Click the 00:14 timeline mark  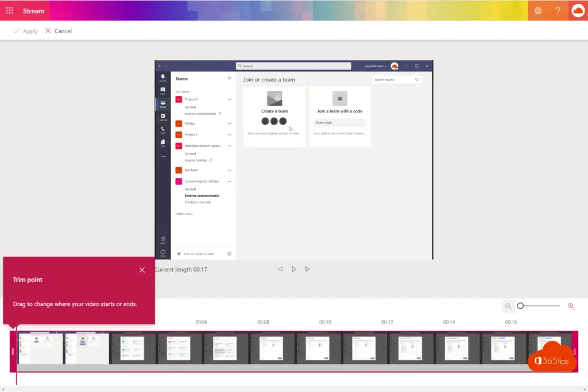[449, 322]
